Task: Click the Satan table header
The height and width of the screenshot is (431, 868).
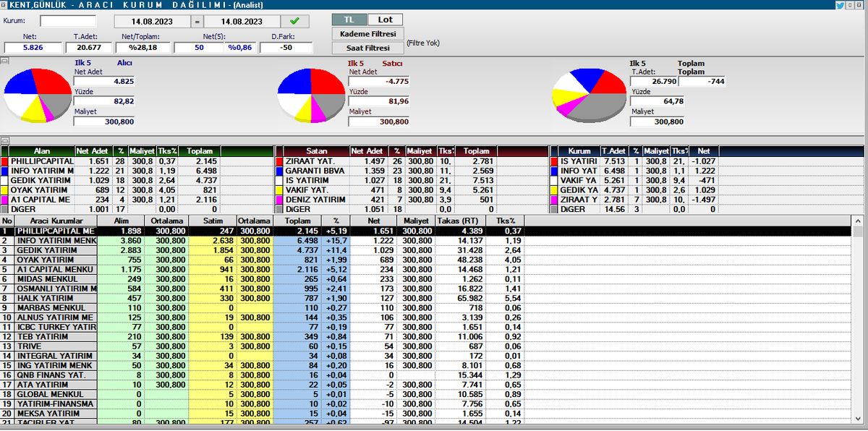Action: pos(317,150)
